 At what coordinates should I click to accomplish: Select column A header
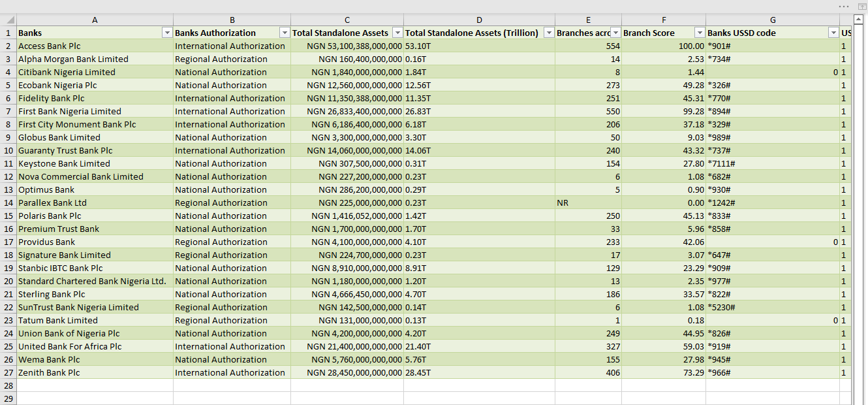[x=95, y=20]
